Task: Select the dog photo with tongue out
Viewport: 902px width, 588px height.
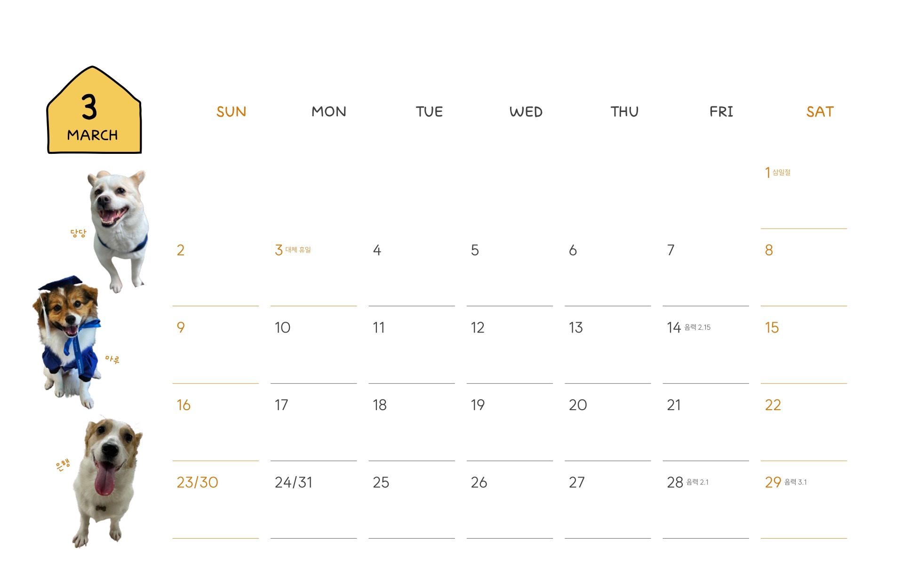Action: click(107, 482)
